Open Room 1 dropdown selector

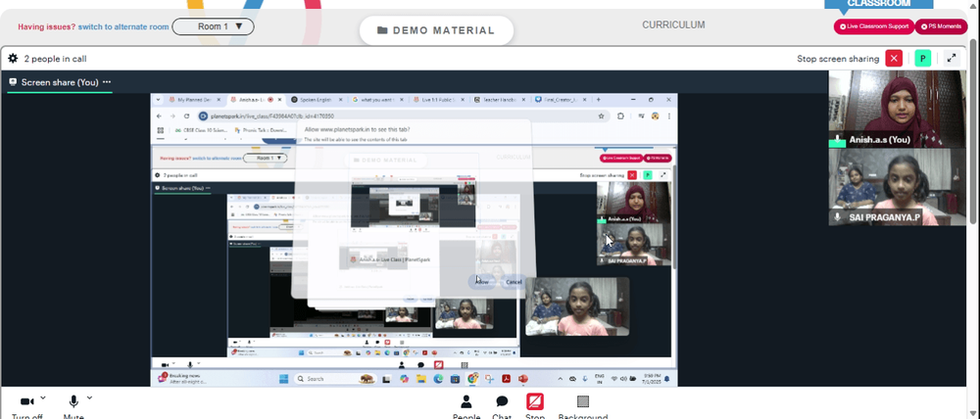pos(213,26)
